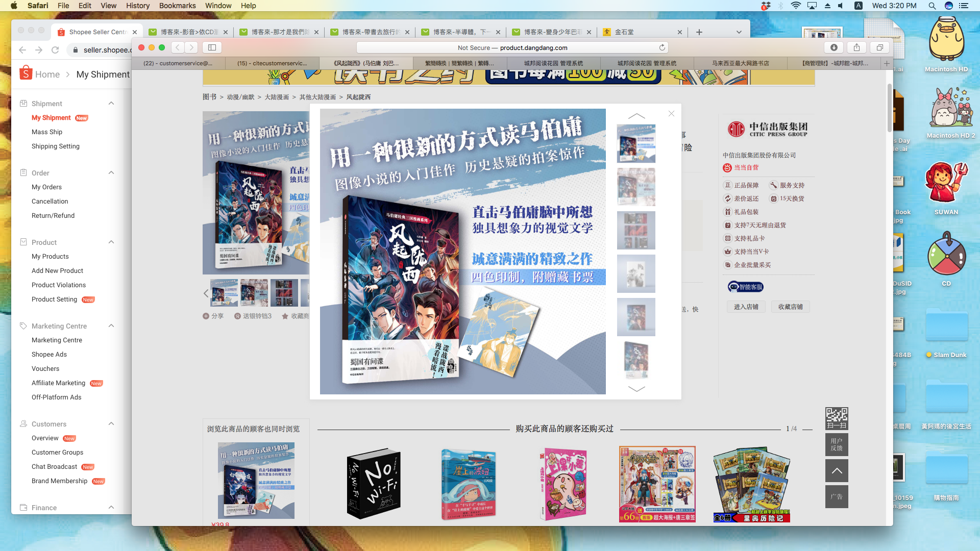Open Macintosh HD desktop icon
Viewport: 980px width, 551px height.
[946, 44]
